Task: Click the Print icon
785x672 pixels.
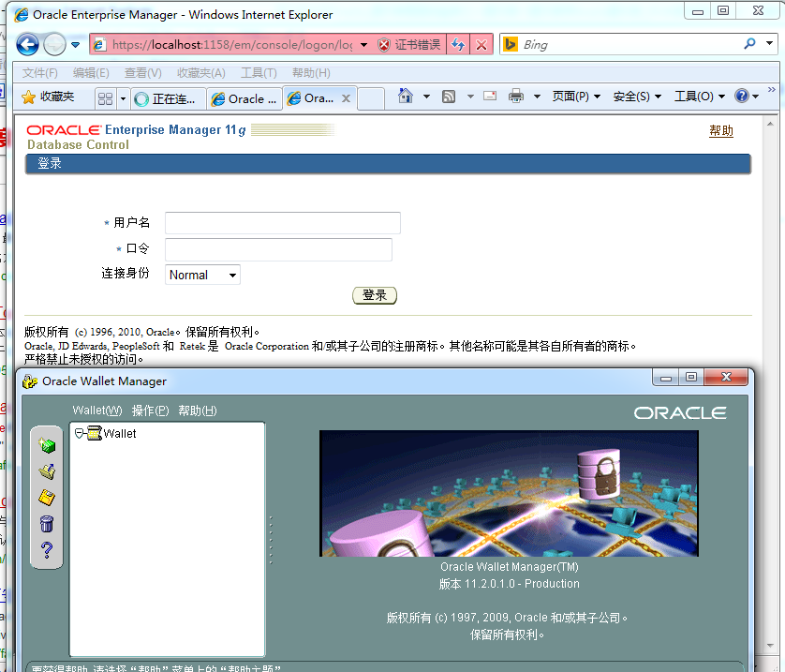Action: point(515,96)
